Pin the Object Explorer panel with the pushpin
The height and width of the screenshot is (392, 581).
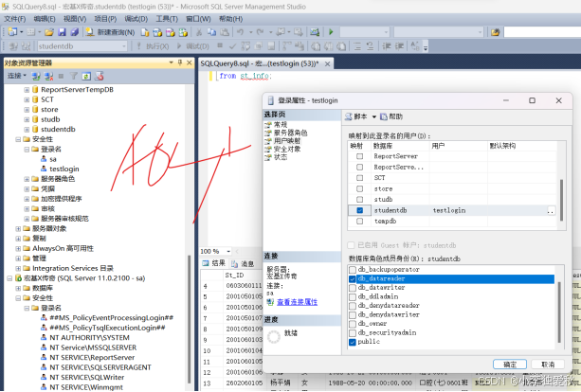(180, 62)
